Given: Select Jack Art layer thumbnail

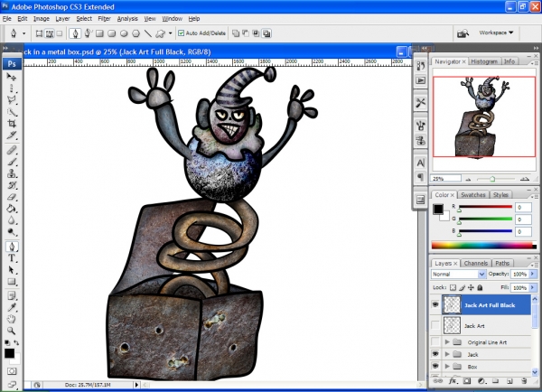Looking at the screenshot, I should point(452,325).
